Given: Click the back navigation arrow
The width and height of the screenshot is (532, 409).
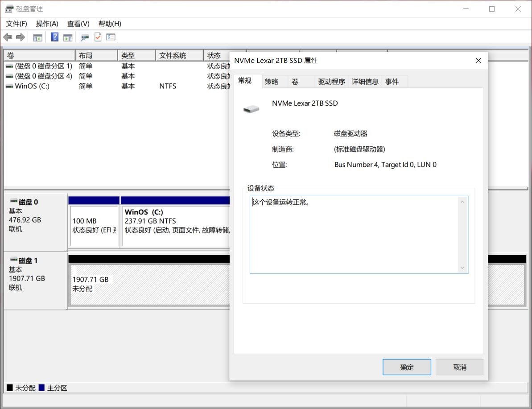Looking at the screenshot, I should point(8,37).
